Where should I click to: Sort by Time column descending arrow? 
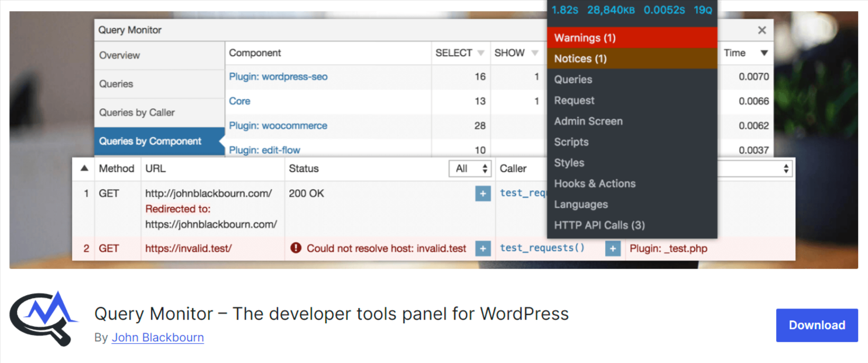(x=763, y=53)
